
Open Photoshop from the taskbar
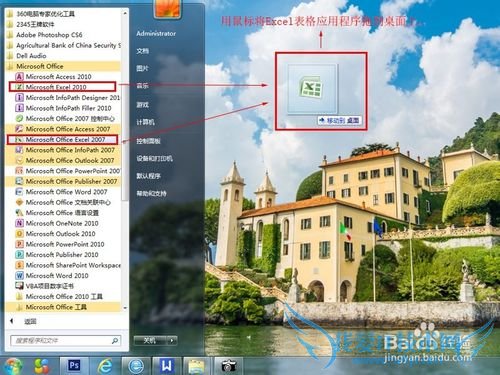tap(74, 366)
